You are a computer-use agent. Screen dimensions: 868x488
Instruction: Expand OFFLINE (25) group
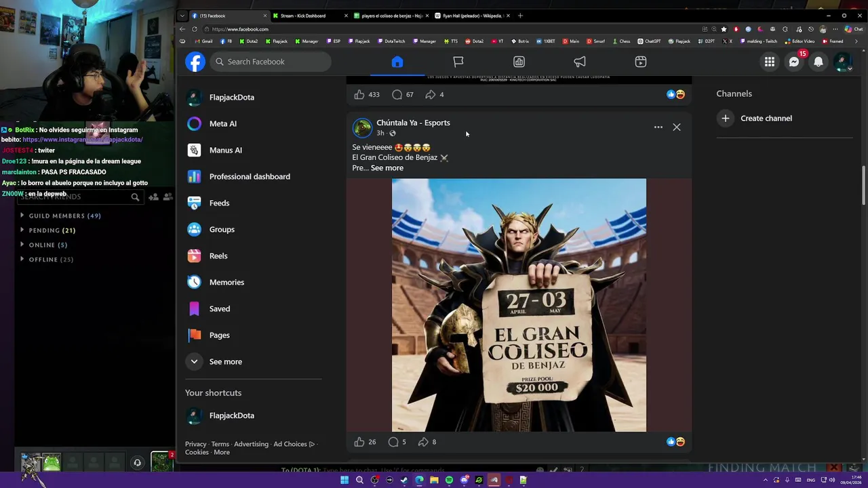(x=47, y=260)
